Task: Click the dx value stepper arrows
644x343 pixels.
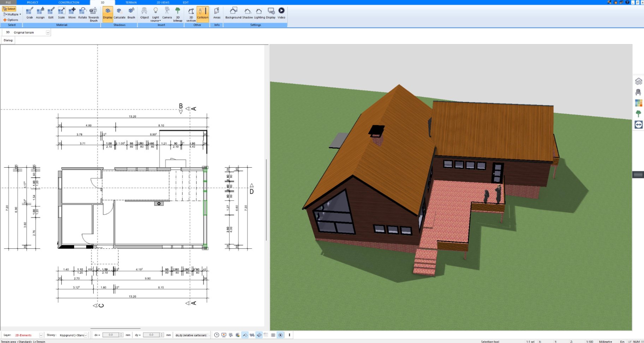Action: pyautogui.click(x=121, y=335)
